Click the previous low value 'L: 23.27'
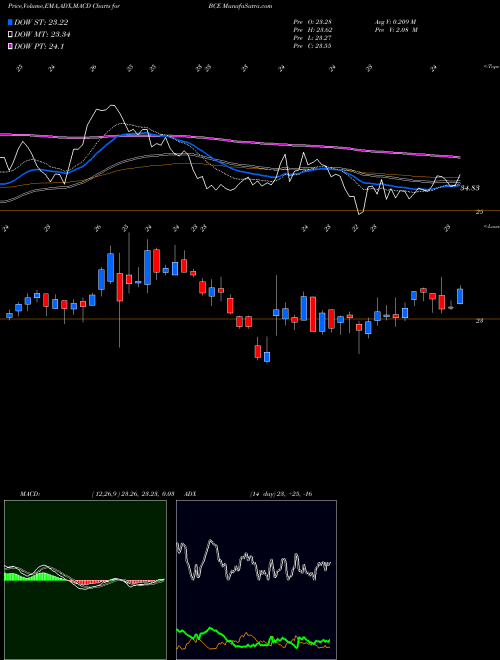Image resolution: width=500 pixels, height=660 pixels. pyautogui.click(x=320, y=38)
